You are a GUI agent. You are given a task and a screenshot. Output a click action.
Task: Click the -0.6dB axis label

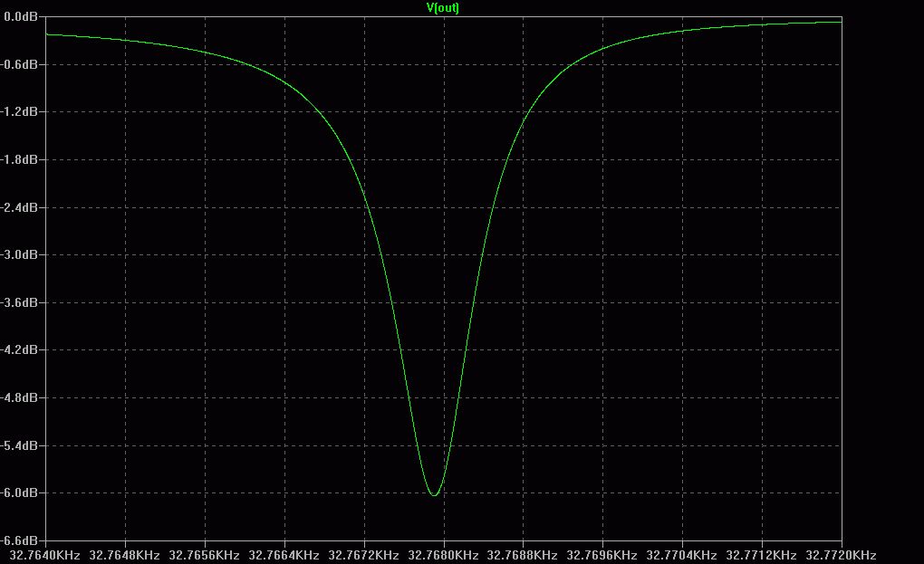tap(19, 64)
